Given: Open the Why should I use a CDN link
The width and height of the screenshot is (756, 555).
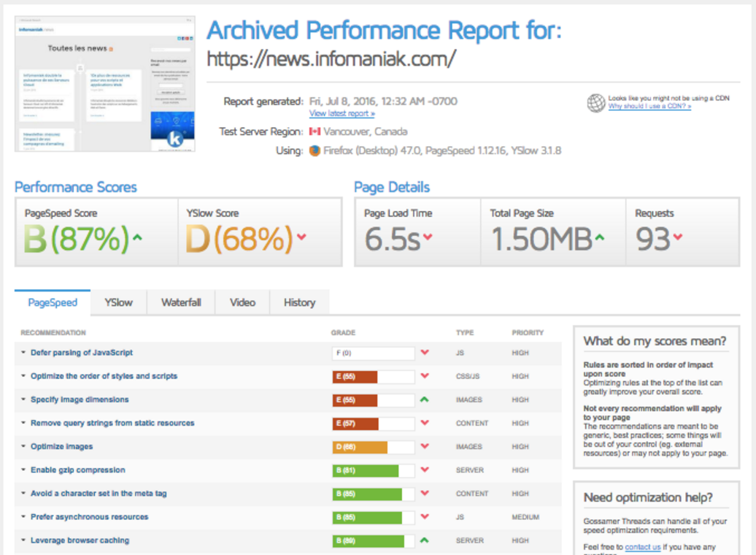Looking at the screenshot, I should pos(649,106).
